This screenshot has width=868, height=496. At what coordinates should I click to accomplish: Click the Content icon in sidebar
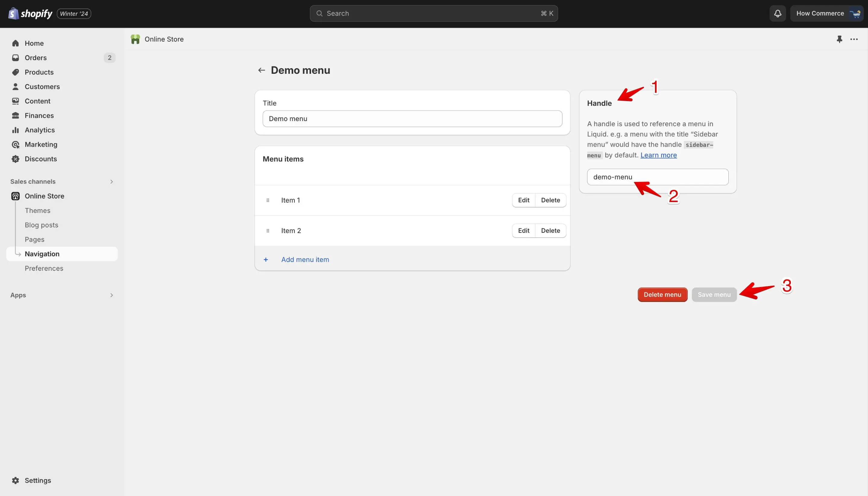(15, 101)
